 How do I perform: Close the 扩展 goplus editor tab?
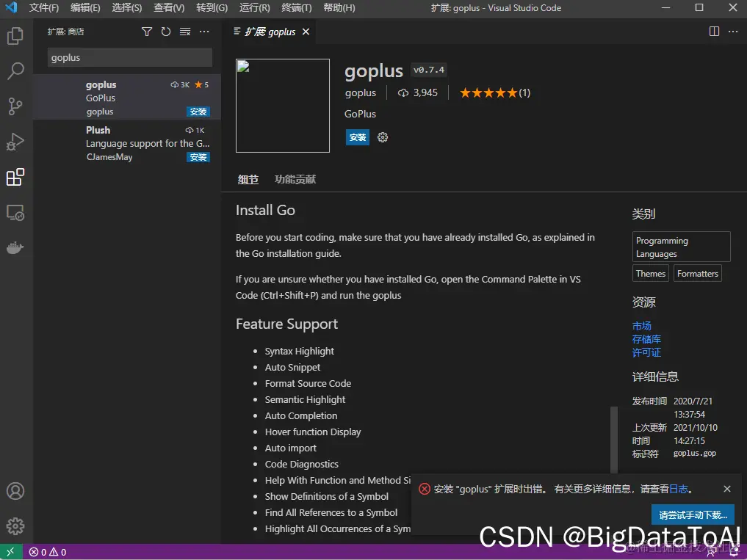pyautogui.click(x=306, y=32)
